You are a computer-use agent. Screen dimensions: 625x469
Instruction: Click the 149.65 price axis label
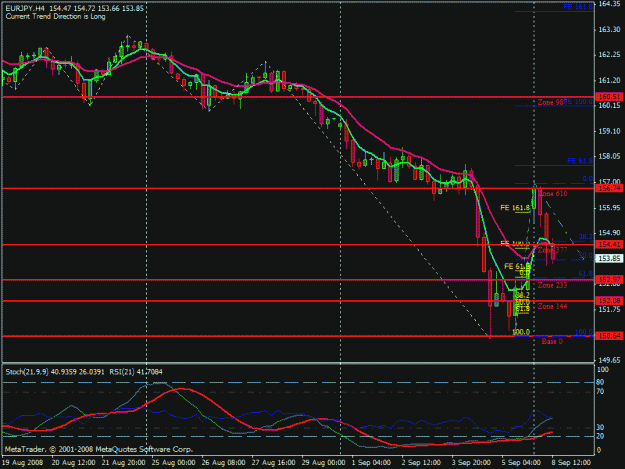[609, 360]
